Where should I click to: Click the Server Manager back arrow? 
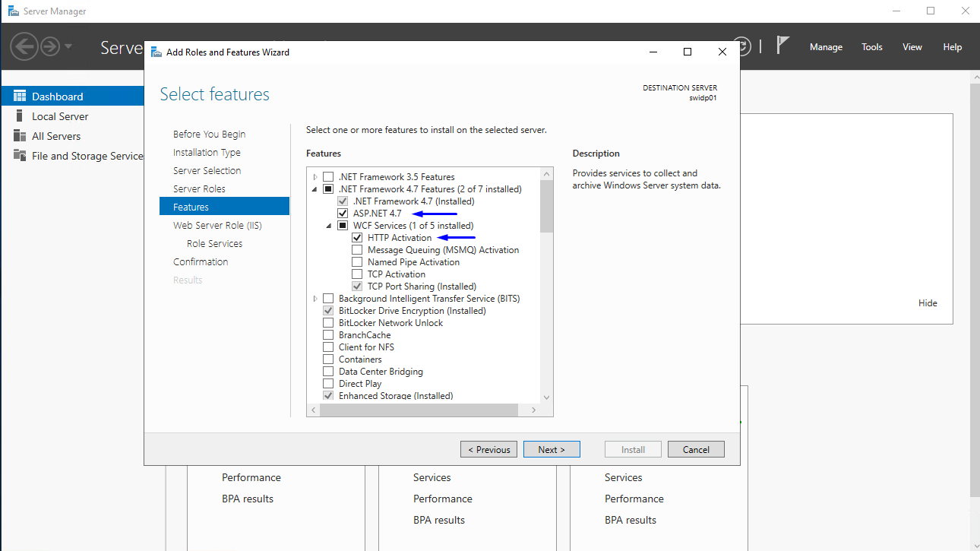click(24, 47)
